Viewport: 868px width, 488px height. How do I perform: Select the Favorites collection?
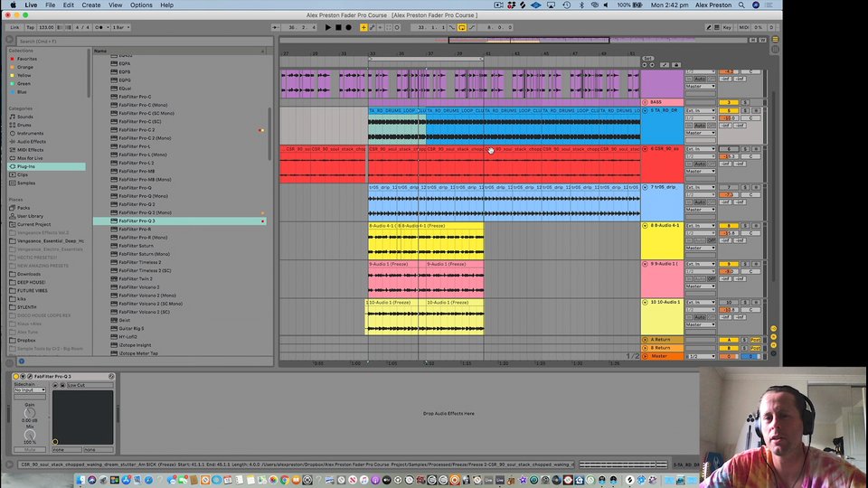(x=26, y=59)
